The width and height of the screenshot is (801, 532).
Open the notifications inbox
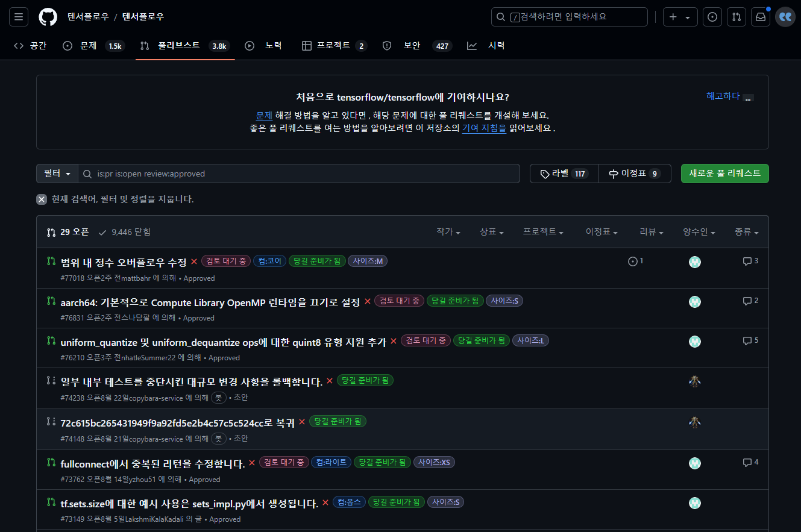pyautogui.click(x=761, y=17)
